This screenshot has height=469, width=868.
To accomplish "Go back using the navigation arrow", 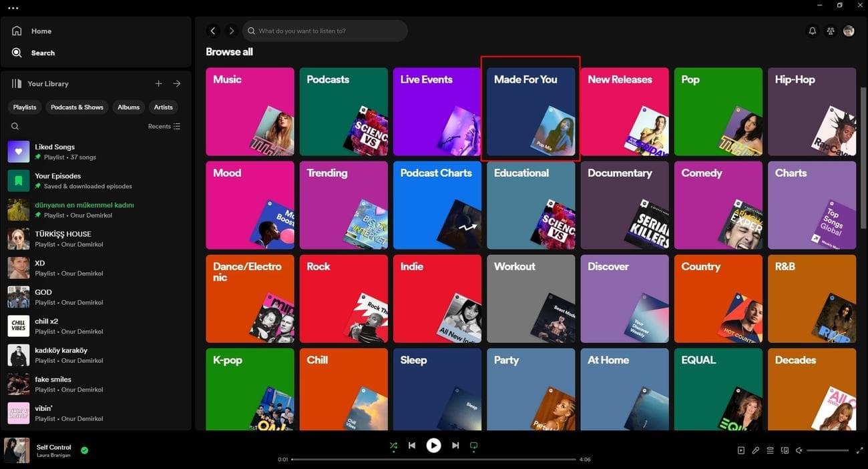I will click(213, 31).
